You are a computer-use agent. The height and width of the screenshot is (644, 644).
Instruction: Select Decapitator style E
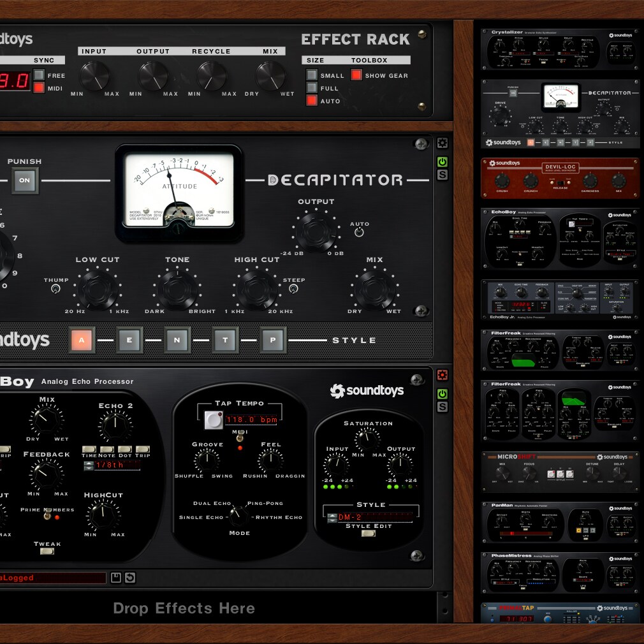click(x=129, y=340)
